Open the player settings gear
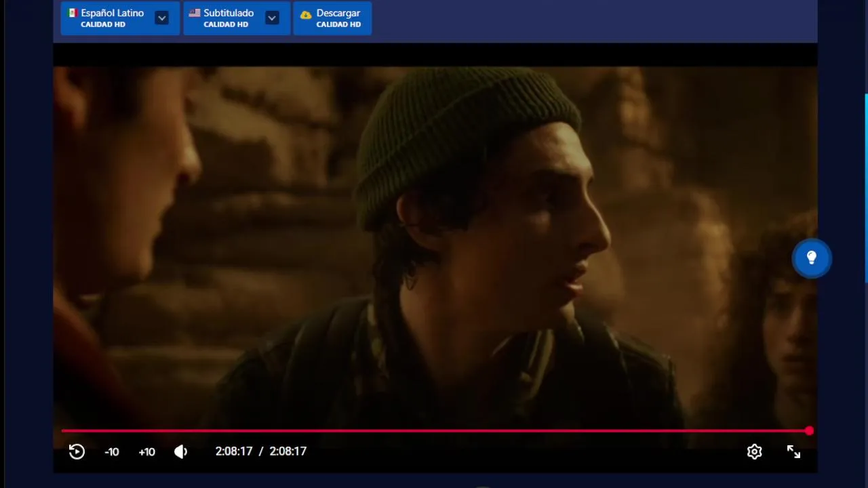Image resolution: width=868 pixels, height=488 pixels. point(755,451)
